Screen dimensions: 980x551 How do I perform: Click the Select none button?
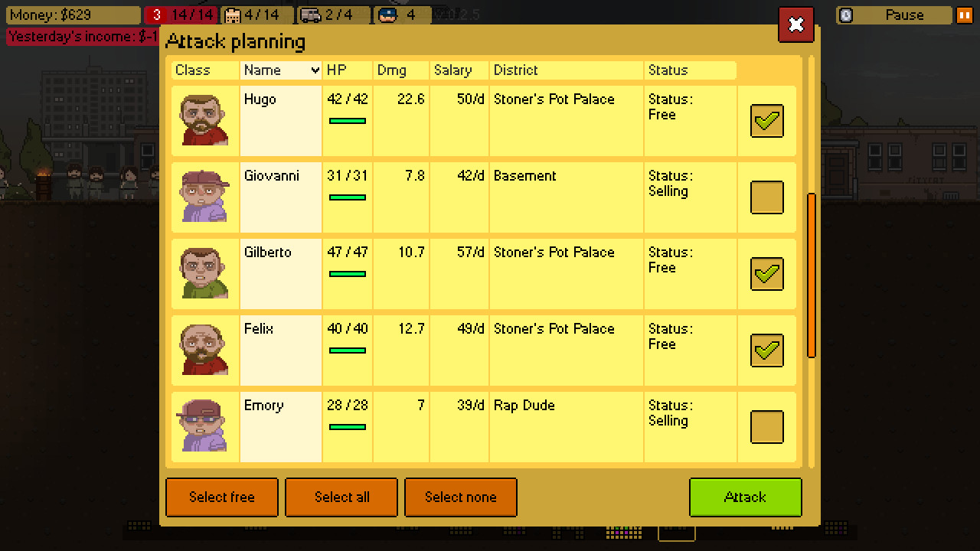click(x=460, y=497)
